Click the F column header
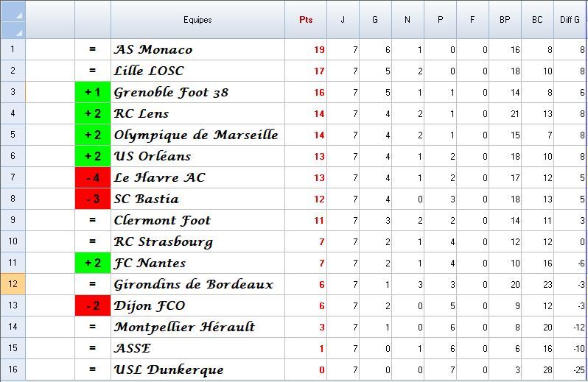Screen dimensions: 588x382 (472, 20)
